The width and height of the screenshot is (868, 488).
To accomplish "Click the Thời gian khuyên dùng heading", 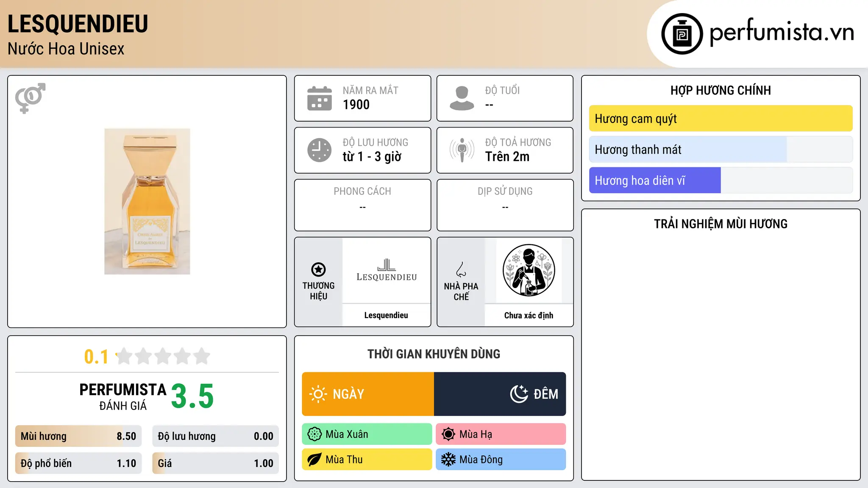I will [x=434, y=354].
